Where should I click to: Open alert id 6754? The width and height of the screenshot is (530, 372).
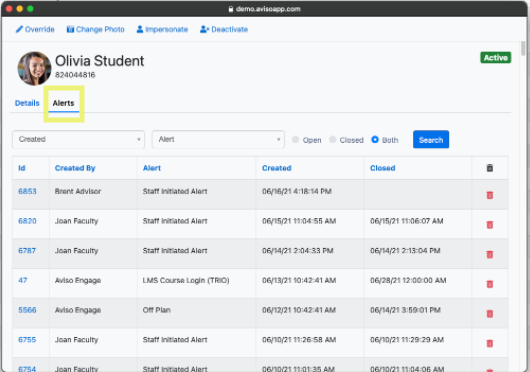coord(27,369)
